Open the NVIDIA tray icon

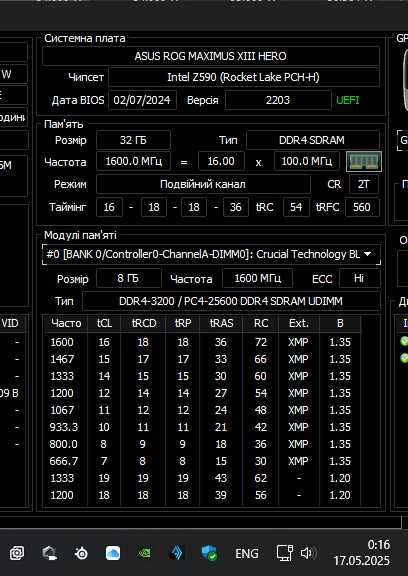tap(144, 553)
